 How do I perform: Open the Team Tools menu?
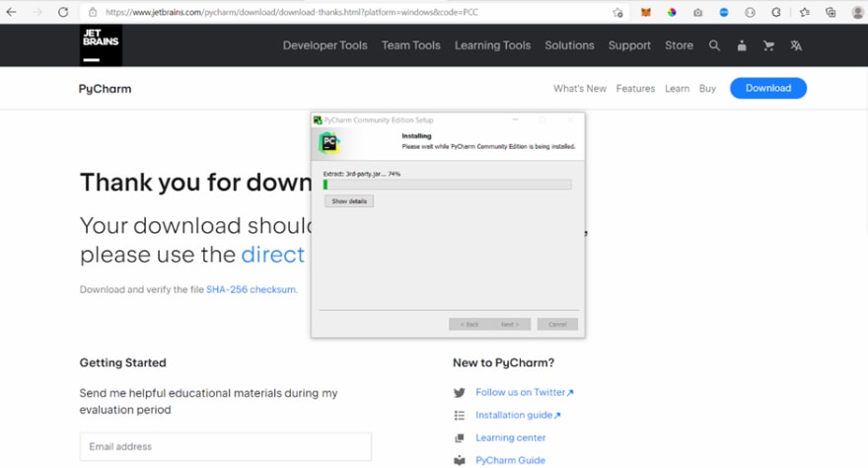click(410, 45)
